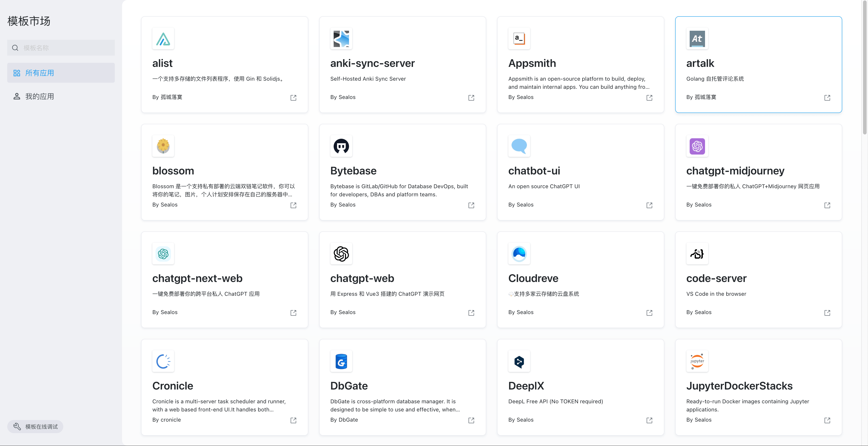Image resolution: width=868 pixels, height=446 pixels.
Task: Open JupyterDockerStacks external link icon
Action: pyautogui.click(x=827, y=420)
